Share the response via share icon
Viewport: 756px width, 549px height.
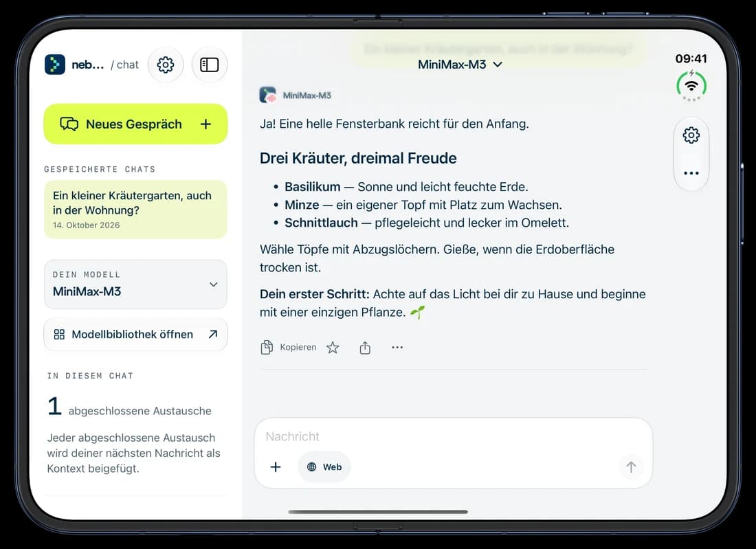365,348
